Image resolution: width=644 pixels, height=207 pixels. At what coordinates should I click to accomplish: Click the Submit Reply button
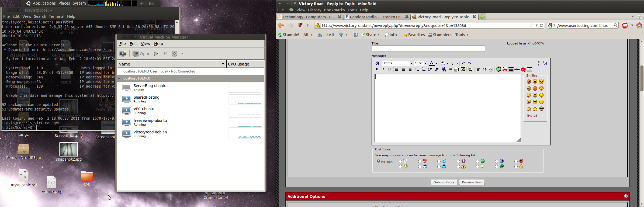click(x=444, y=182)
